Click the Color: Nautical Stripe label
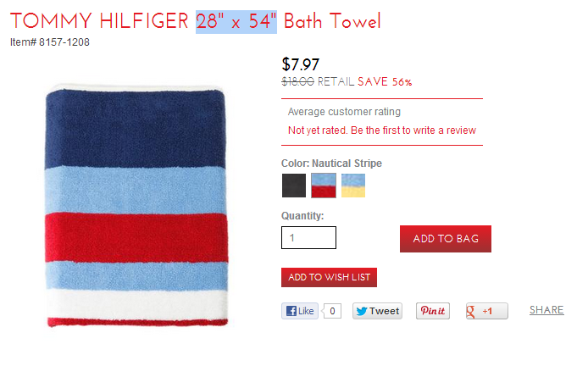 tap(331, 164)
